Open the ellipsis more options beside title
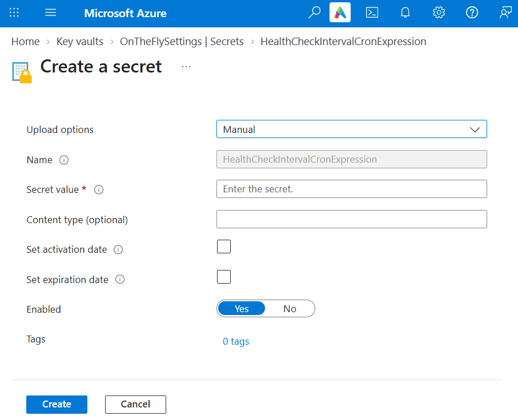518x420 pixels. pos(186,67)
